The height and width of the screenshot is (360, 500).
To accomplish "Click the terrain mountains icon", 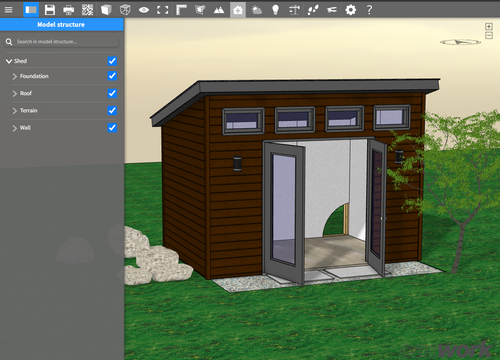I will click(219, 10).
